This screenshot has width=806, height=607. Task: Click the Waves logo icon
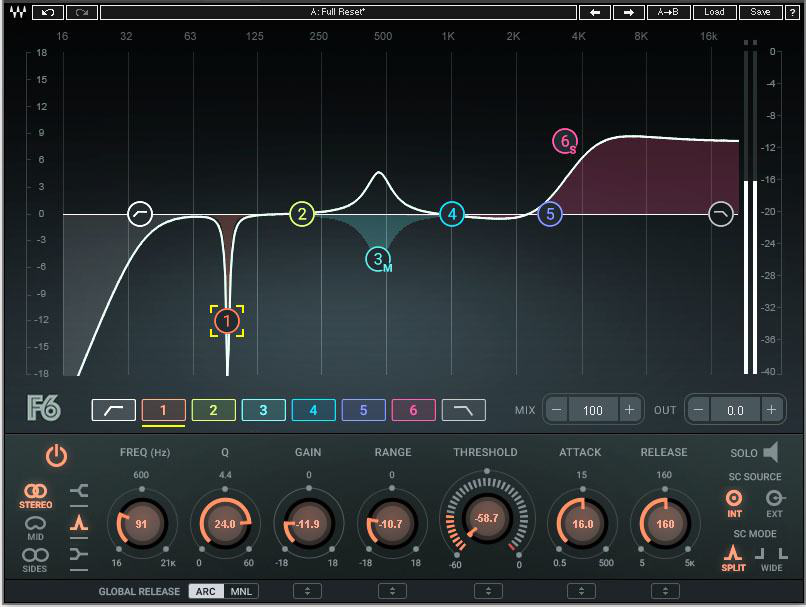pos(17,12)
